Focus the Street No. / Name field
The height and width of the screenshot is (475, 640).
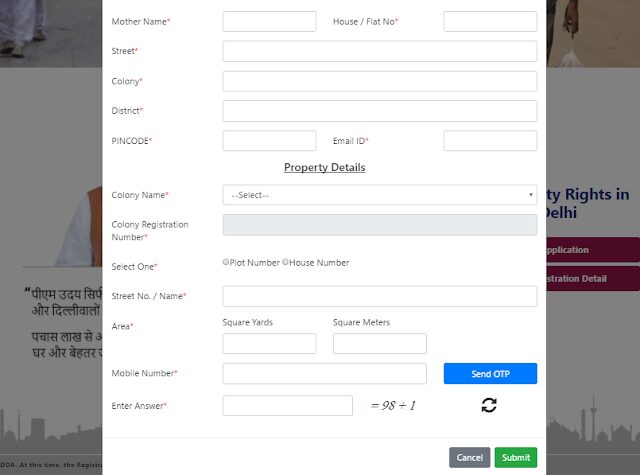click(380, 296)
